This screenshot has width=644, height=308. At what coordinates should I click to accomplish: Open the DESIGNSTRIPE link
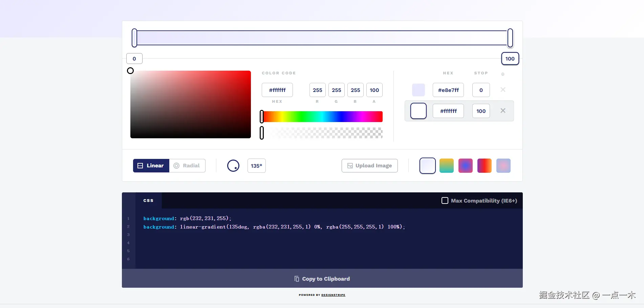[x=333, y=294]
